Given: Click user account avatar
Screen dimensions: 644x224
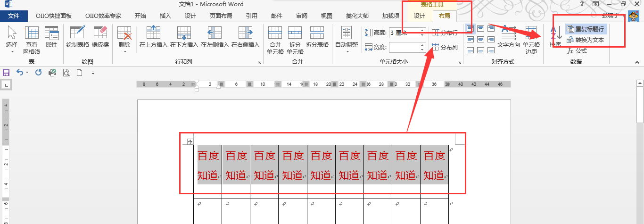Looking at the screenshot, I should [x=634, y=16].
